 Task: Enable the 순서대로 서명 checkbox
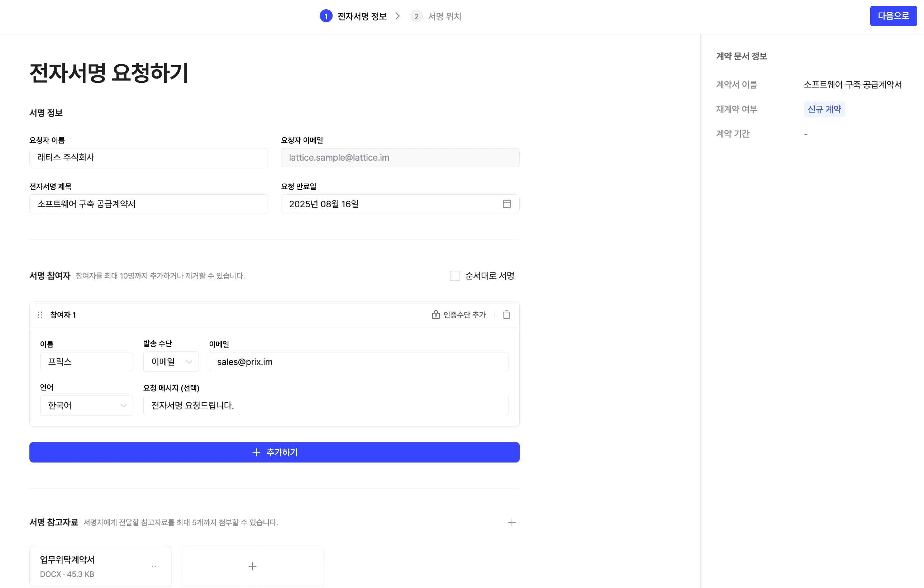[455, 276]
